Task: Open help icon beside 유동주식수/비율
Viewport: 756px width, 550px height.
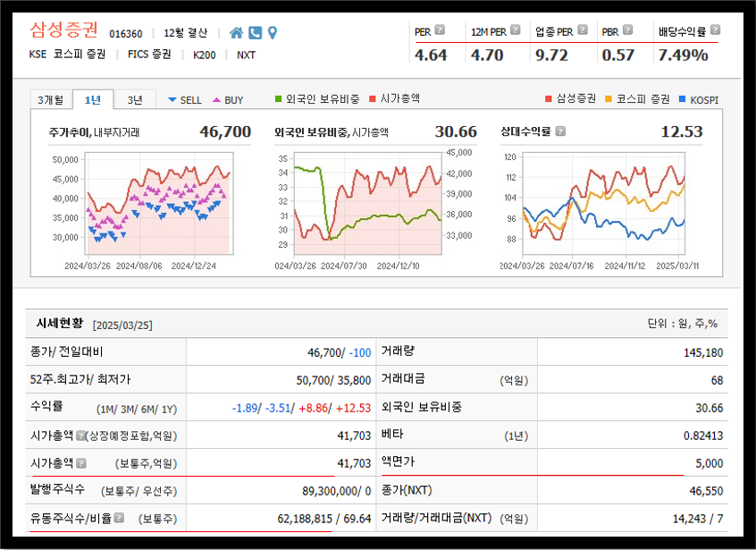Action: (x=119, y=518)
